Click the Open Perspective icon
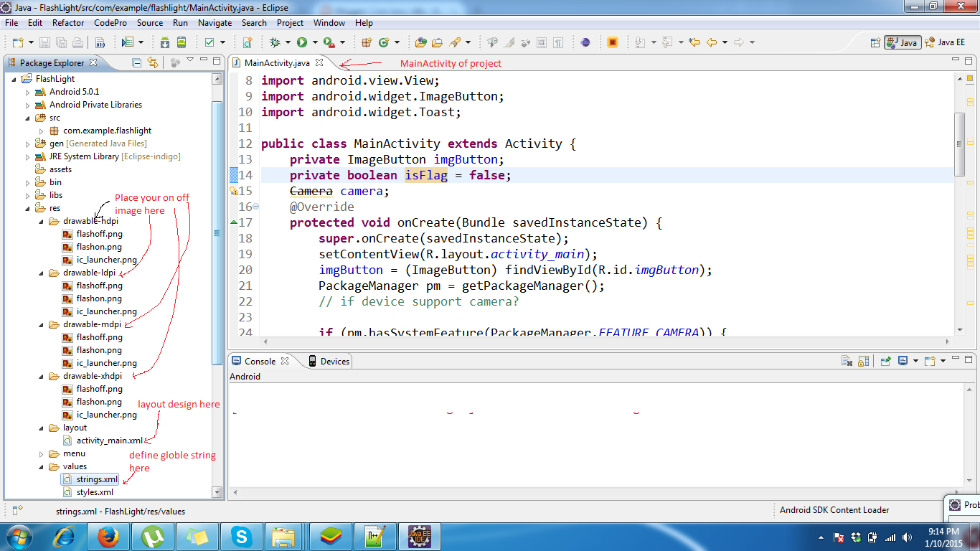The image size is (980, 551). coord(875,42)
